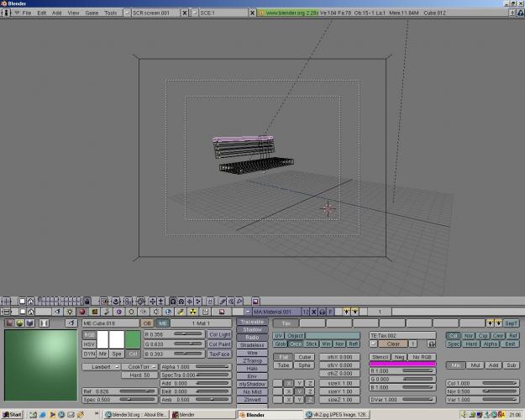The image size is (525, 420).
Task: Select the HSV color mode
Action: click(x=89, y=344)
